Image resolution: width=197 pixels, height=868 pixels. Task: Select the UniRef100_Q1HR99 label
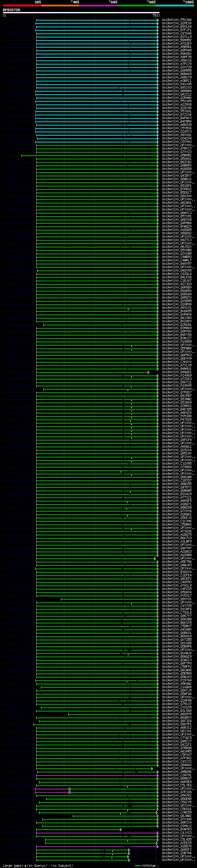[177, 304]
